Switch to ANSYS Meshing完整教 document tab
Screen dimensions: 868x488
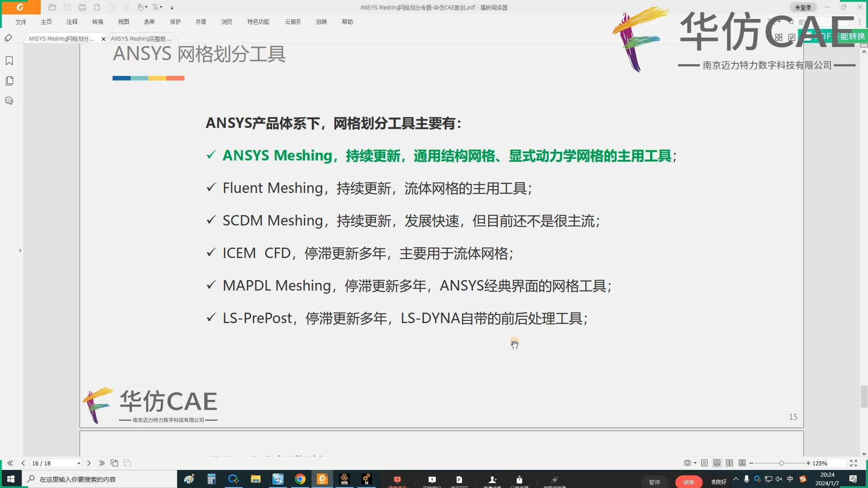pyautogui.click(x=141, y=39)
